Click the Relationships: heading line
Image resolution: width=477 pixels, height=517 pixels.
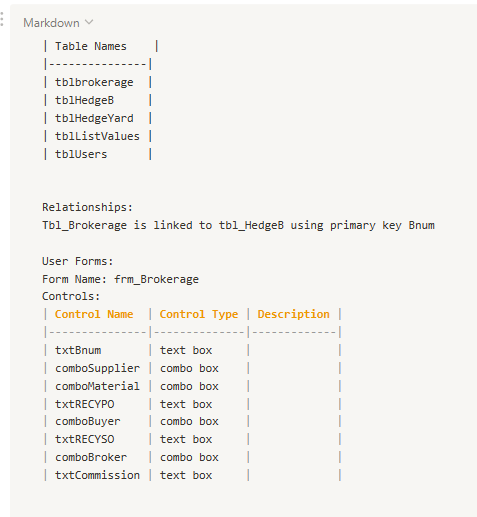(x=87, y=207)
